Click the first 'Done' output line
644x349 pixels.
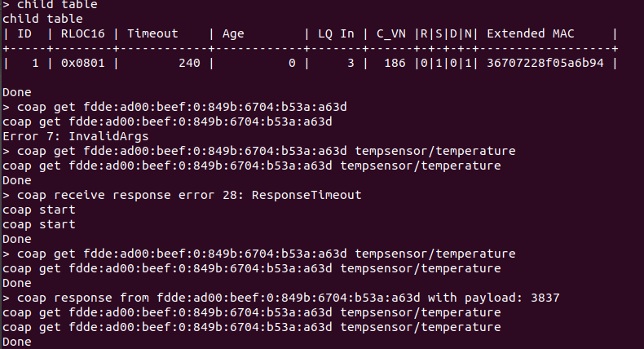tap(17, 92)
